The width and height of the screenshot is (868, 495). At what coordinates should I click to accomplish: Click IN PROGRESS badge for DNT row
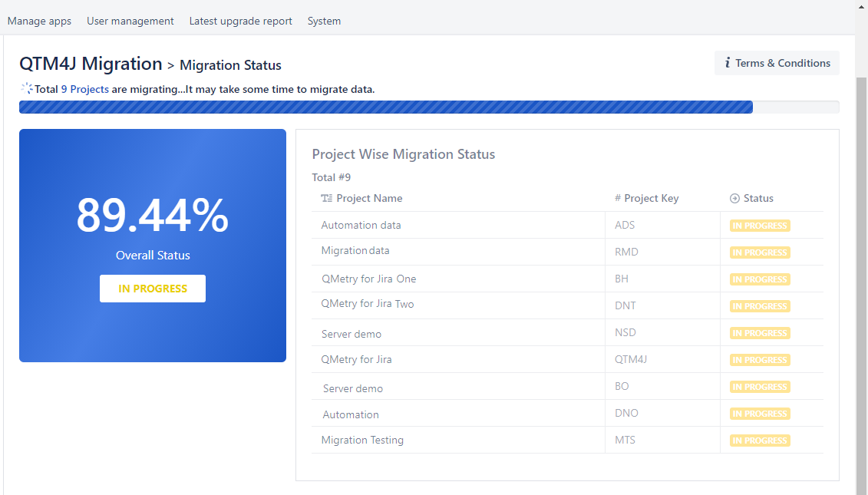point(760,306)
